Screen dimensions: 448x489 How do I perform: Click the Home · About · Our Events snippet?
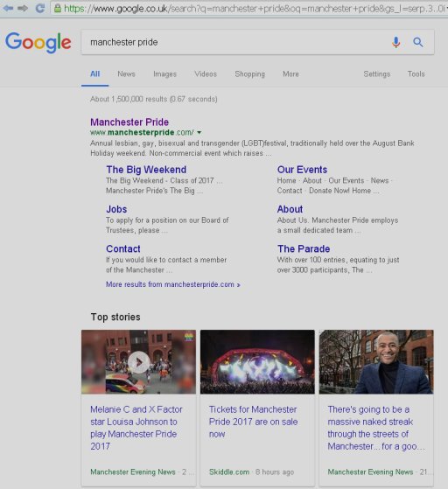click(334, 185)
